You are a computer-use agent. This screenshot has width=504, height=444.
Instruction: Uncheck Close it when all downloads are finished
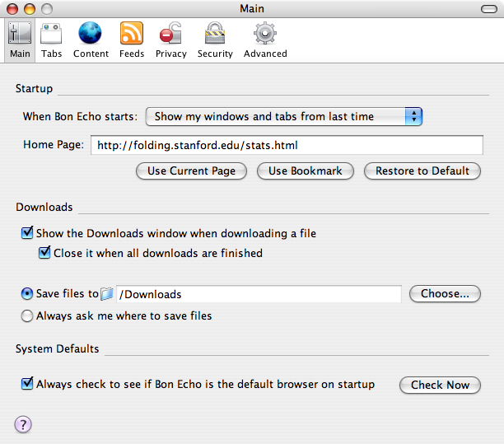click(44, 253)
